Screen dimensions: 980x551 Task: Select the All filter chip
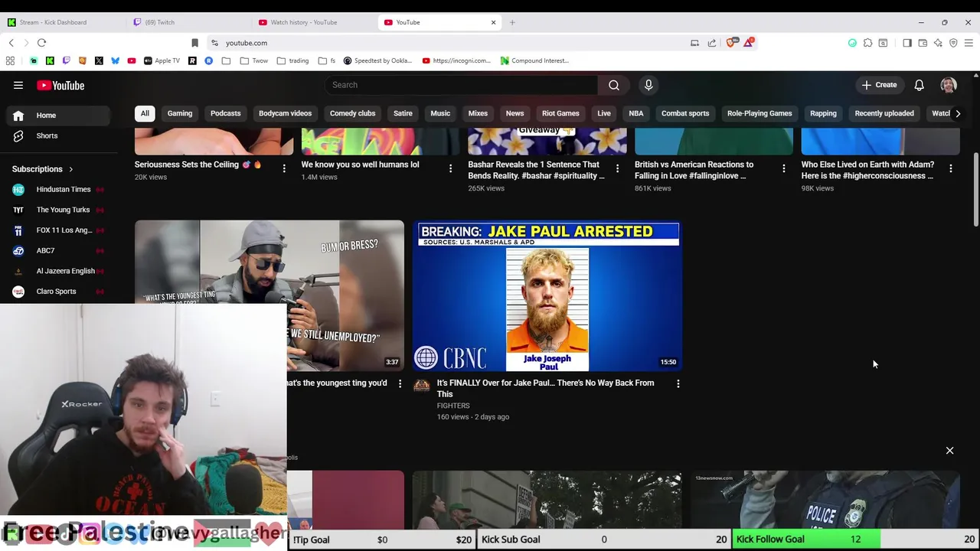pyautogui.click(x=145, y=113)
